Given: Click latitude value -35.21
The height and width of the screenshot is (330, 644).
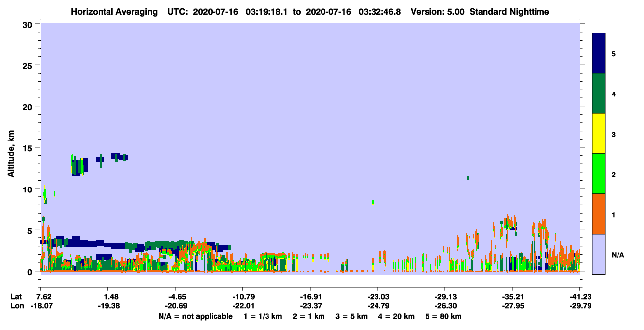Looking at the screenshot, I should [512, 297].
